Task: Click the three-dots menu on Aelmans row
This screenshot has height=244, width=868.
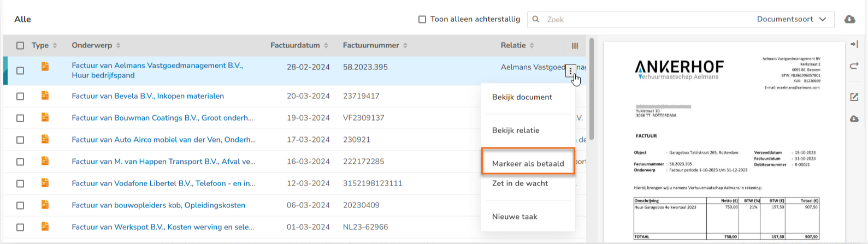Action: coord(570,71)
